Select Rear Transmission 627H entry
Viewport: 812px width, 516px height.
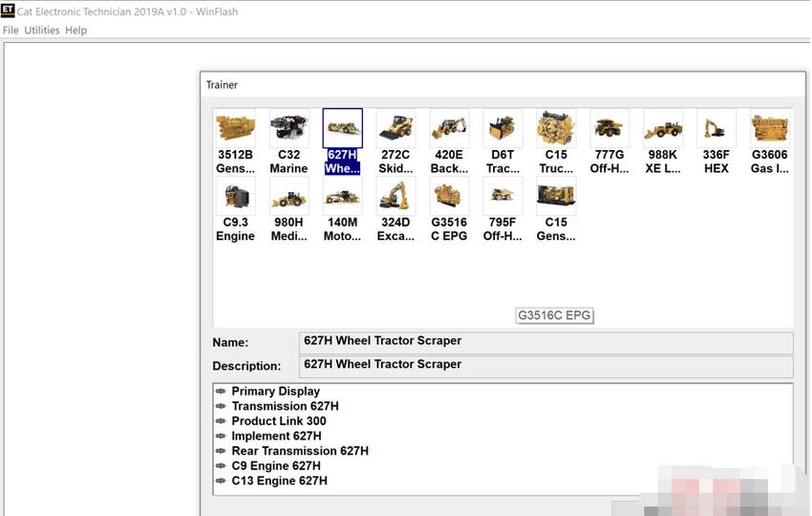pos(300,451)
